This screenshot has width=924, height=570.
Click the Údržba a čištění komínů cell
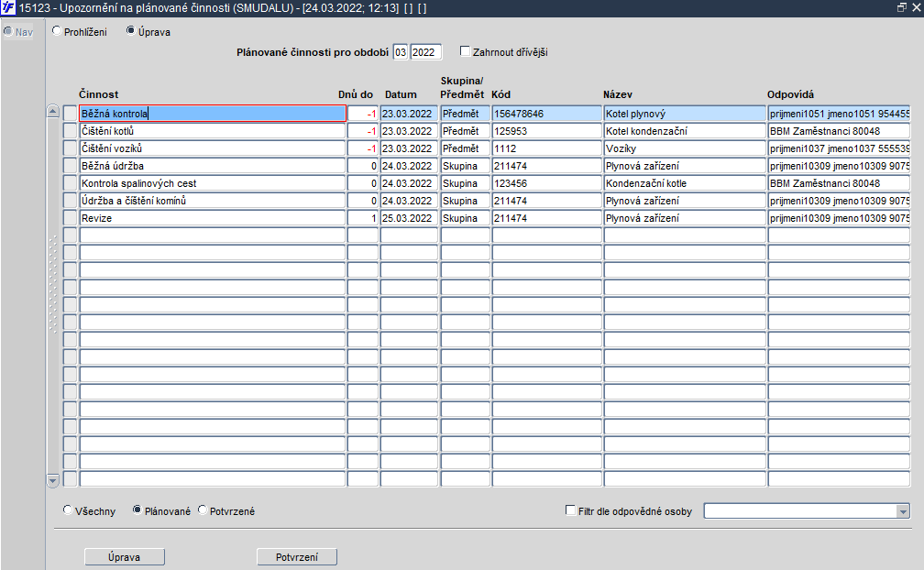pyautogui.click(x=212, y=201)
